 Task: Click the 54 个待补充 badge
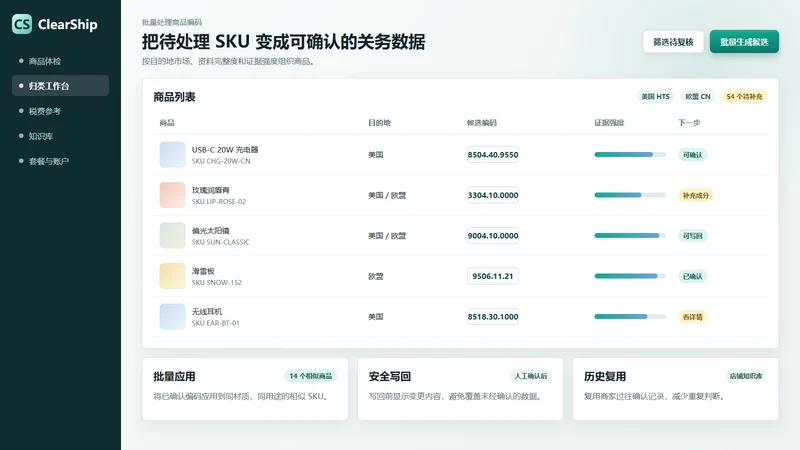pyautogui.click(x=744, y=96)
